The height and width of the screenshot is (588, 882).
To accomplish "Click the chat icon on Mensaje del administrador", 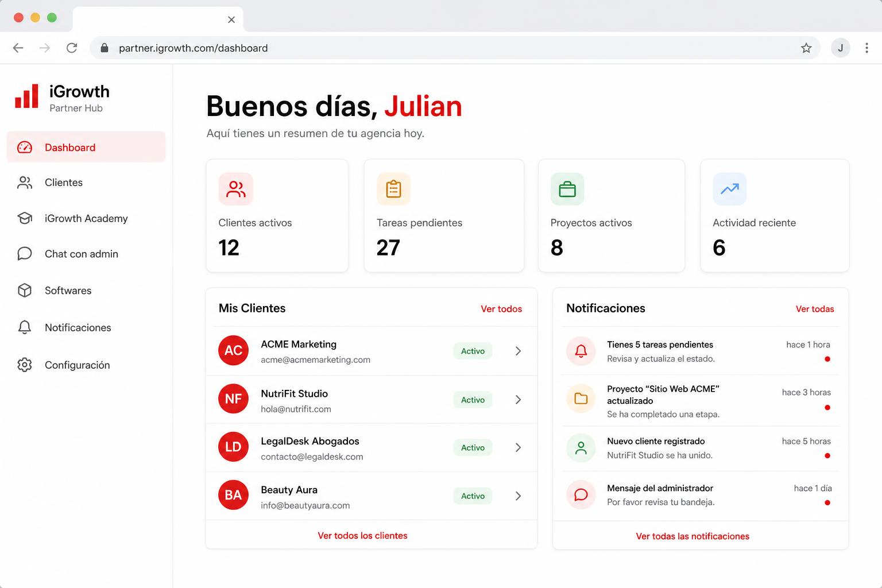I will coord(581,494).
